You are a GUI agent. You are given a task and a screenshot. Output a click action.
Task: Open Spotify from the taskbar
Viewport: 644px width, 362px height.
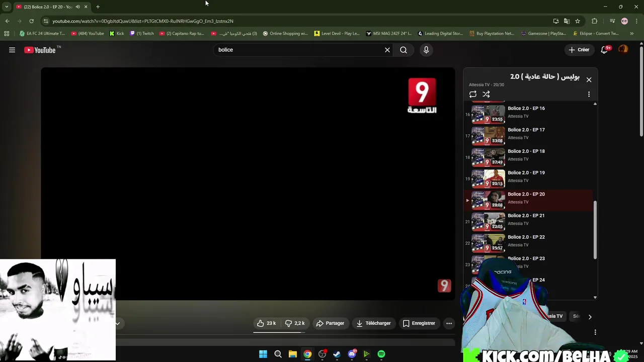(x=381, y=354)
